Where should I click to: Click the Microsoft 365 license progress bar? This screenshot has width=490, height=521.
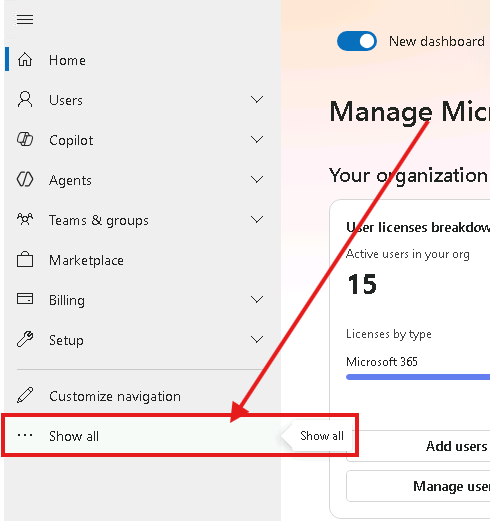point(418,377)
